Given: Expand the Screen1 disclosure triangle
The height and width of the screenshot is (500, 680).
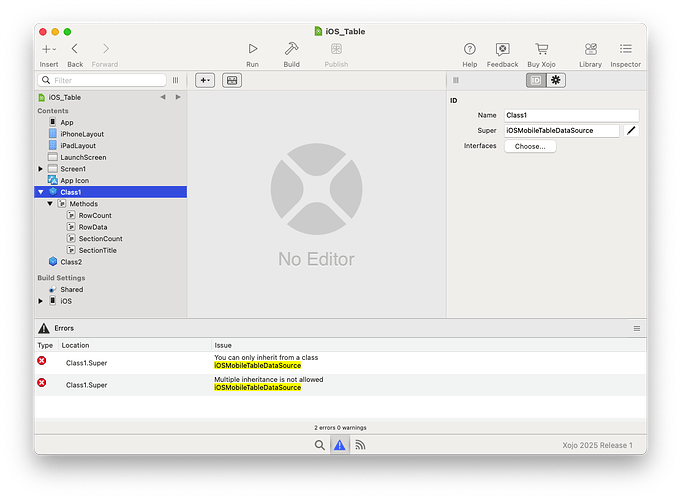Looking at the screenshot, I should coord(41,169).
